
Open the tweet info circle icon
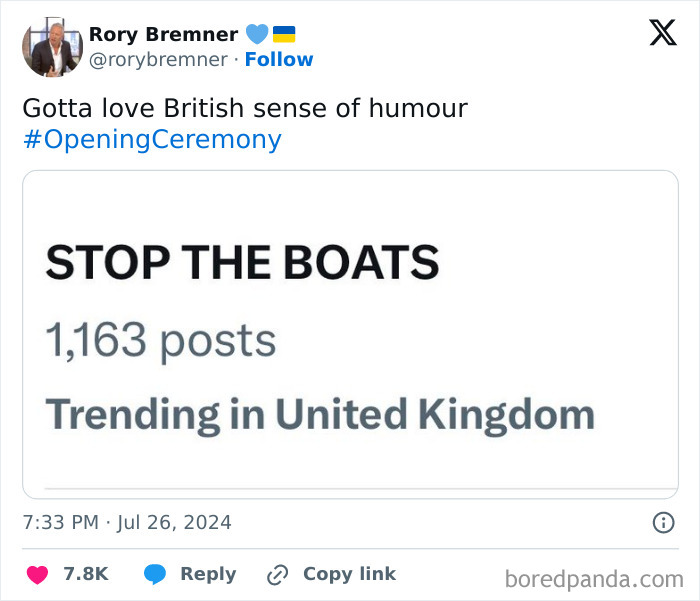click(x=662, y=522)
